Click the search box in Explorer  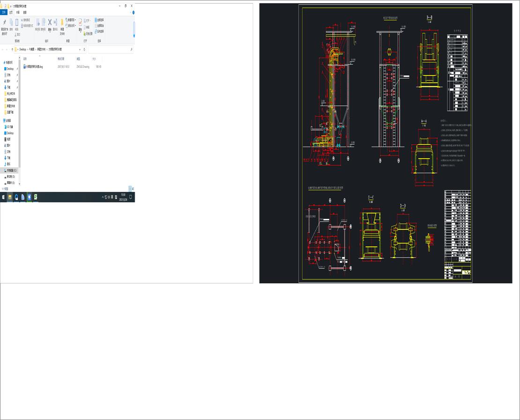[111, 49]
